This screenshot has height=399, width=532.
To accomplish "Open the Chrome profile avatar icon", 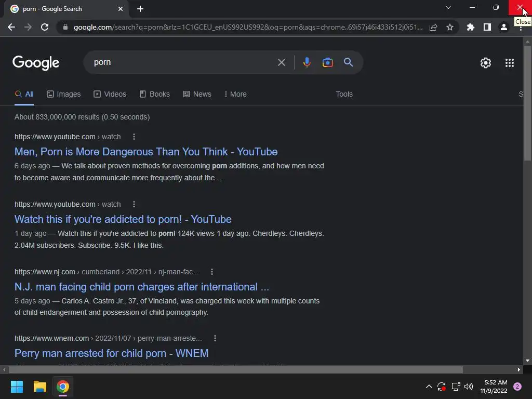I will [x=503, y=27].
